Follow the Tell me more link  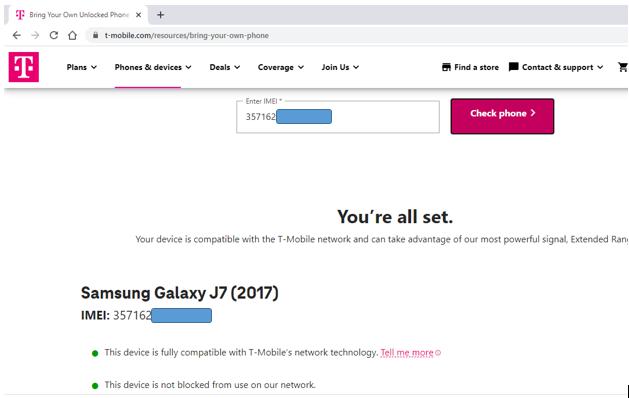pos(407,353)
